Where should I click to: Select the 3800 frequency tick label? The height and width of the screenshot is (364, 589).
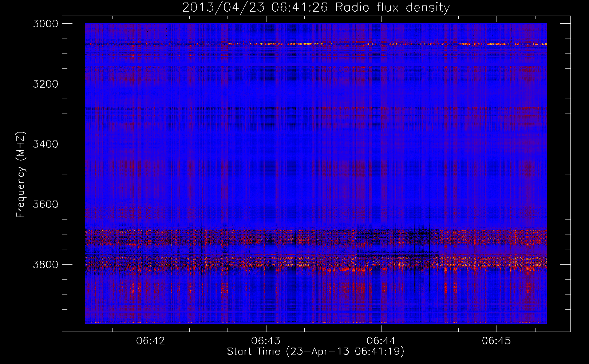point(46,264)
